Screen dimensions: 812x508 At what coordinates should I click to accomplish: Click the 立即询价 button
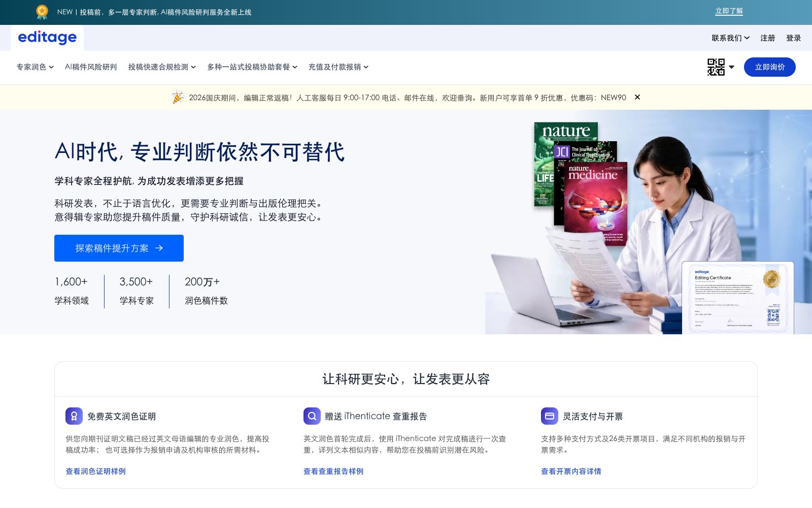coord(770,67)
